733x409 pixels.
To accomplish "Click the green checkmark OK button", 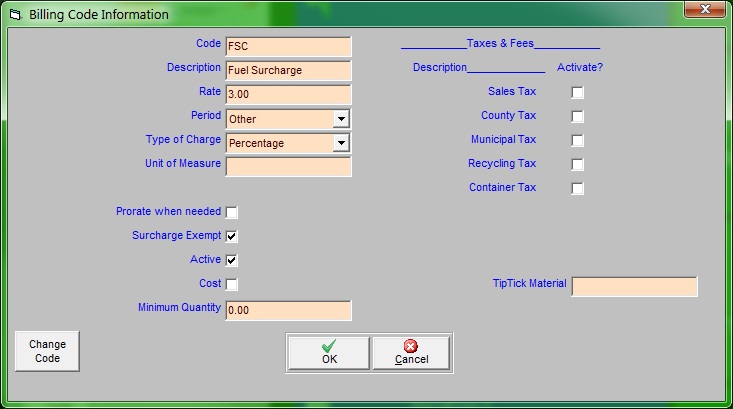I will [329, 353].
